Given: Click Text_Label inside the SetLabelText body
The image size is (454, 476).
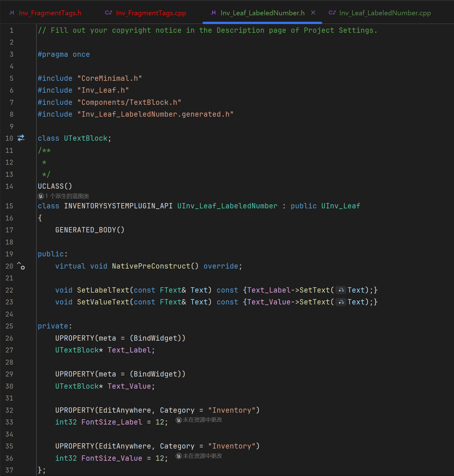Looking at the screenshot, I should (x=269, y=290).
